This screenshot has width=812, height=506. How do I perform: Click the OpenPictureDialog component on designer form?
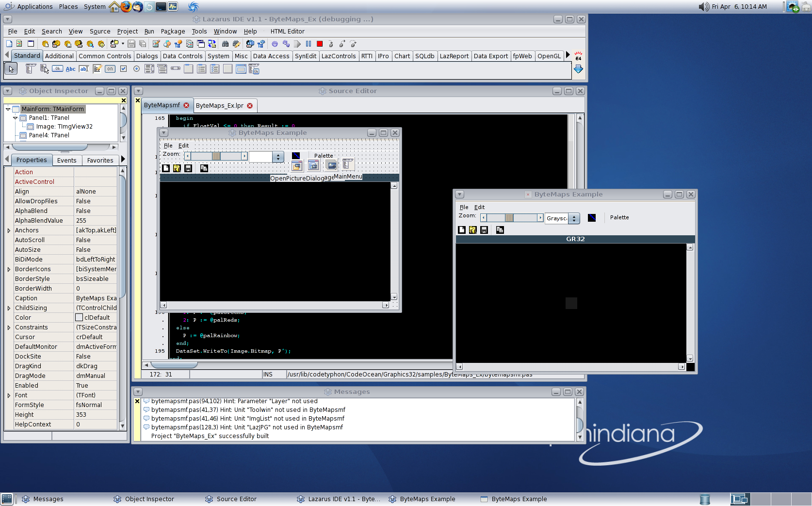pos(297,166)
